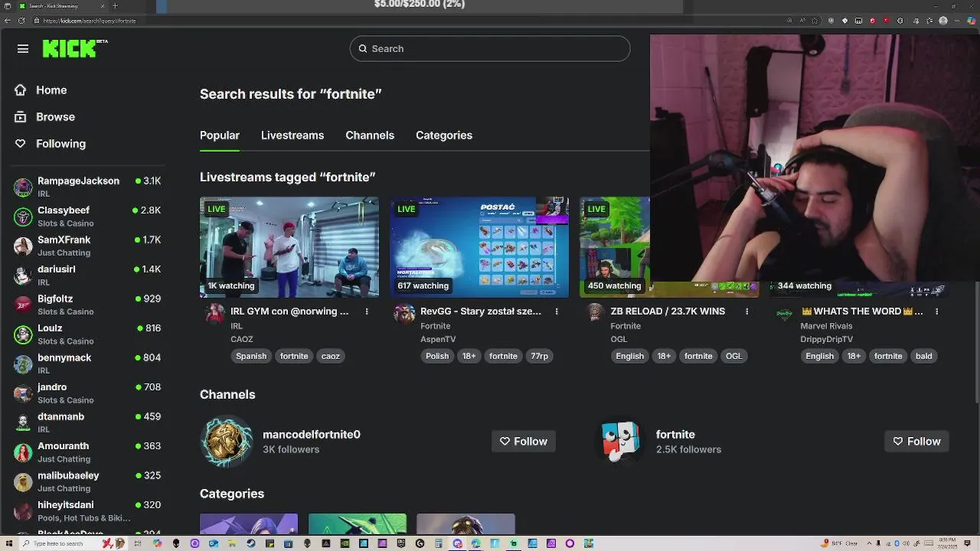The width and height of the screenshot is (980, 551).
Task: Click the OGL tag
Action: click(x=734, y=356)
